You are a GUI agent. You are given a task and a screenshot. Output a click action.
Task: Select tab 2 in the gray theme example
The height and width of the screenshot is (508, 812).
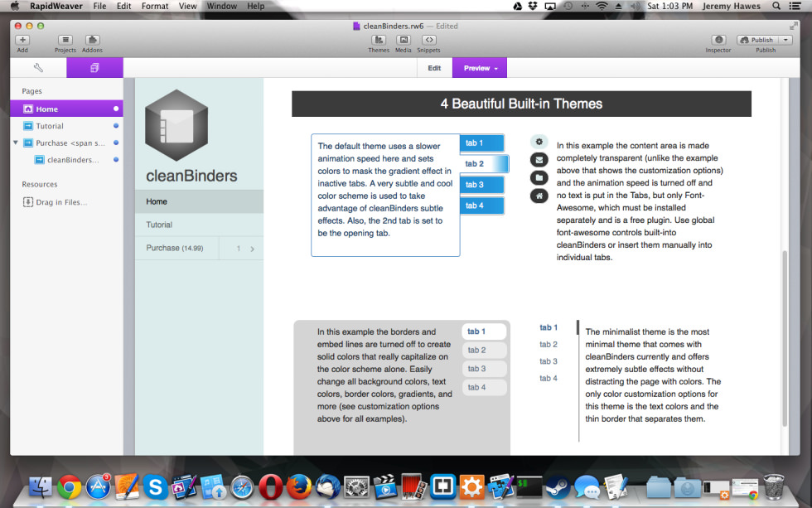pyautogui.click(x=484, y=350)
